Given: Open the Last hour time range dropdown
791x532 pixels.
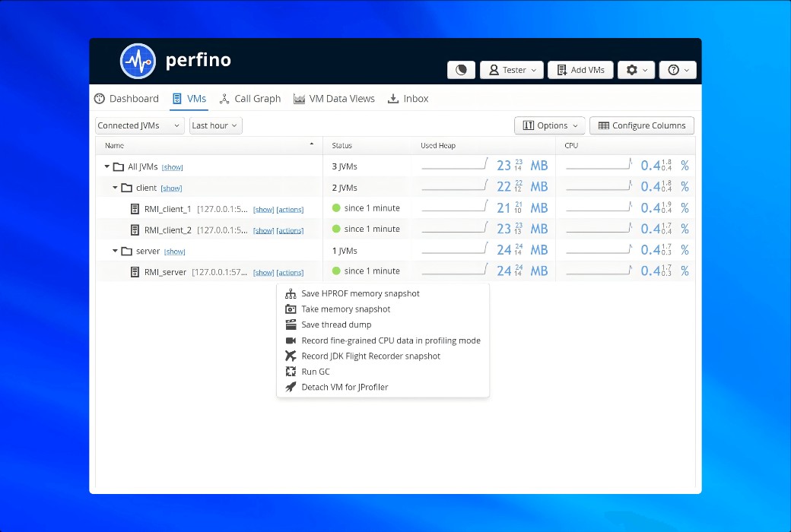Looking at the screenshot, I should 215,125.
